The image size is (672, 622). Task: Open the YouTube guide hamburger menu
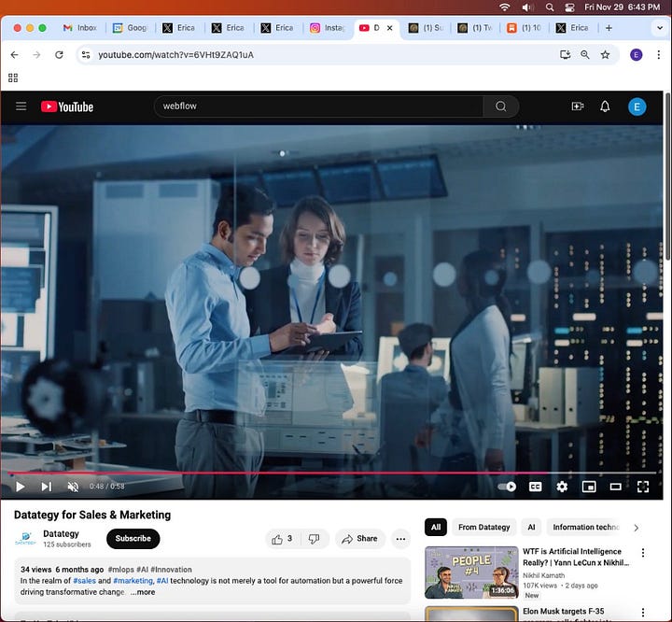21,106
